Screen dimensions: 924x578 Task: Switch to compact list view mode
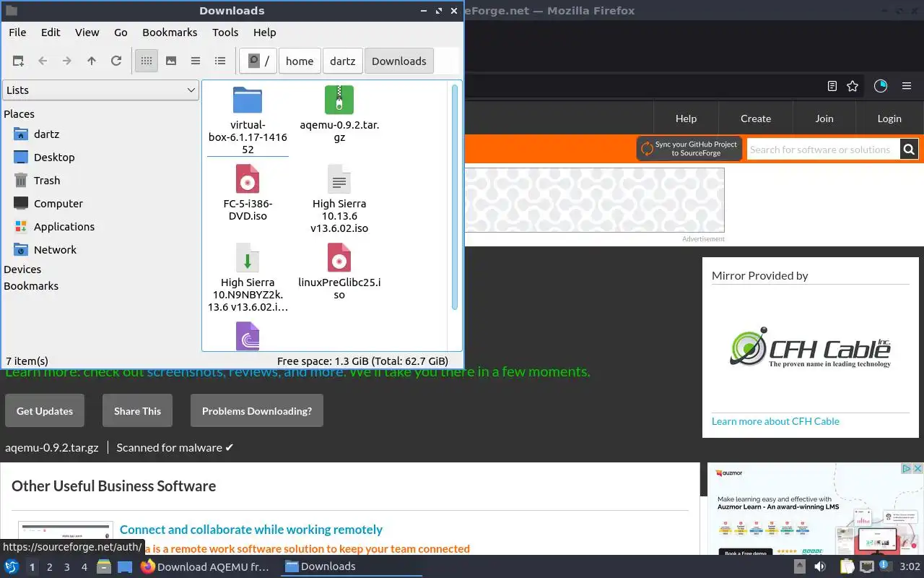(196, 61)
